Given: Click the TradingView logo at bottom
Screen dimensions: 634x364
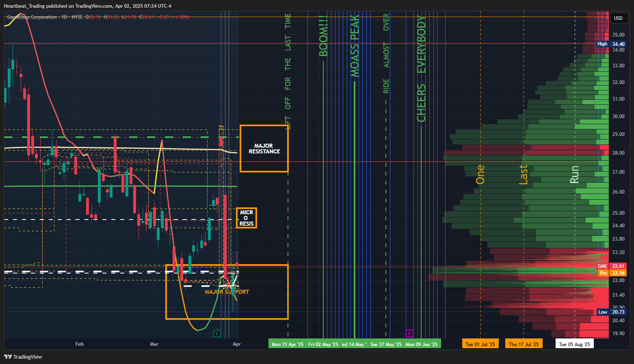Looking at the screenshot, I should (x=23, y=357).
